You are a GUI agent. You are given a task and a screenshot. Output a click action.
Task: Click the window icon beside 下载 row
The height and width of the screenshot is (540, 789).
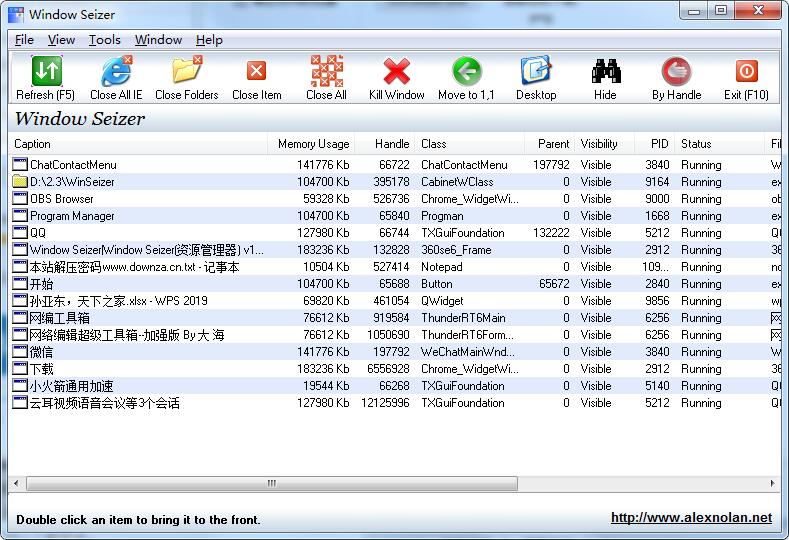pyautogui.click(x=20, y=368)
